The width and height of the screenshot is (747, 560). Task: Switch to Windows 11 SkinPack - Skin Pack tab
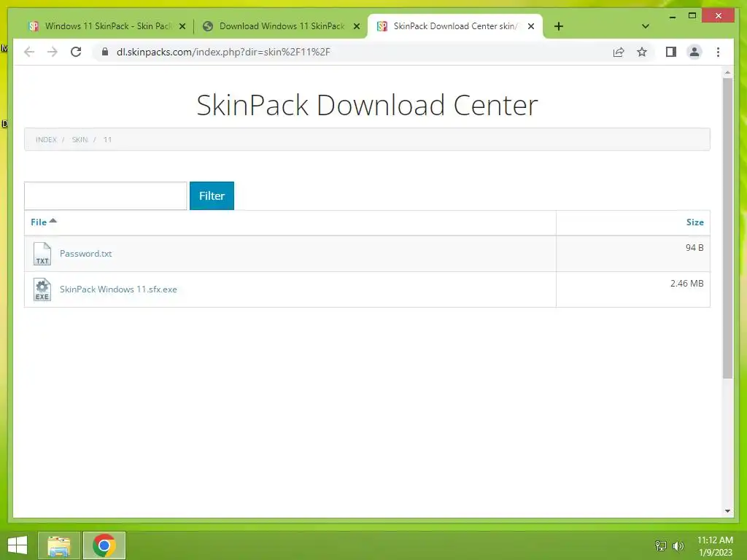click(x=108, y=26)
